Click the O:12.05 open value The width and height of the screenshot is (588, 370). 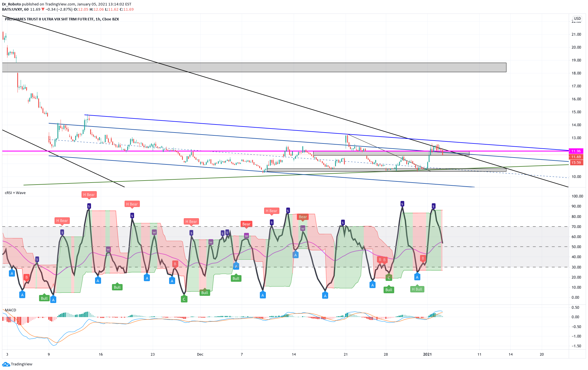click(81, 9)
